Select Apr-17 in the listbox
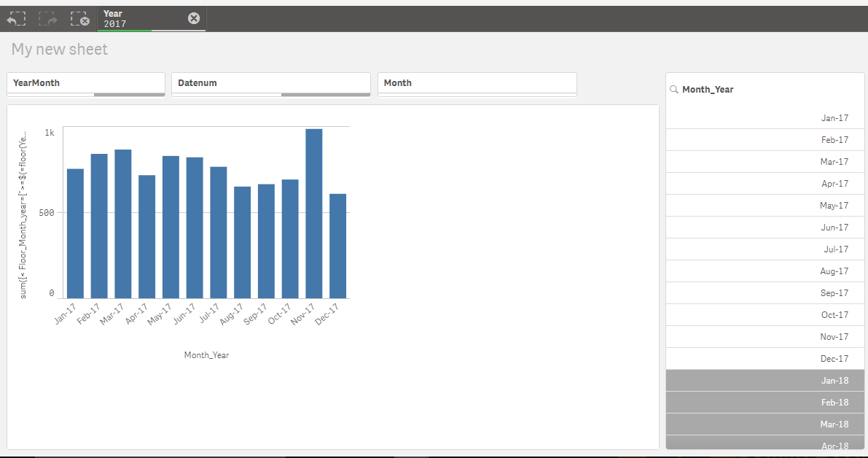 tap(765, 184)
